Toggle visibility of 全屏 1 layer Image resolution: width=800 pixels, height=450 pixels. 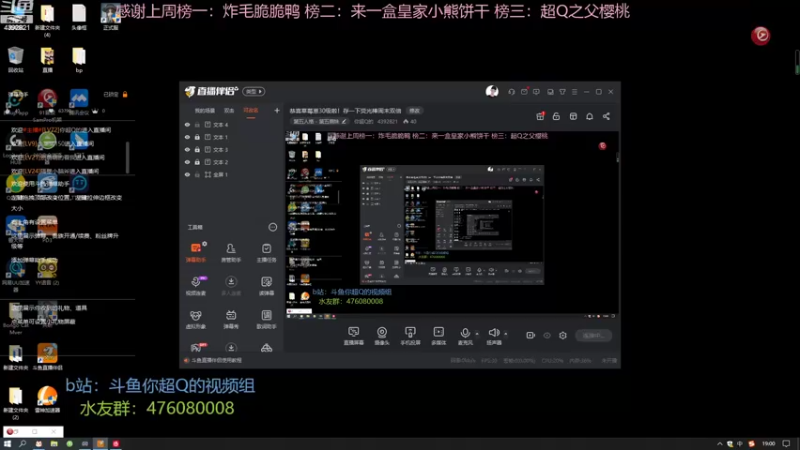[187, 174]
